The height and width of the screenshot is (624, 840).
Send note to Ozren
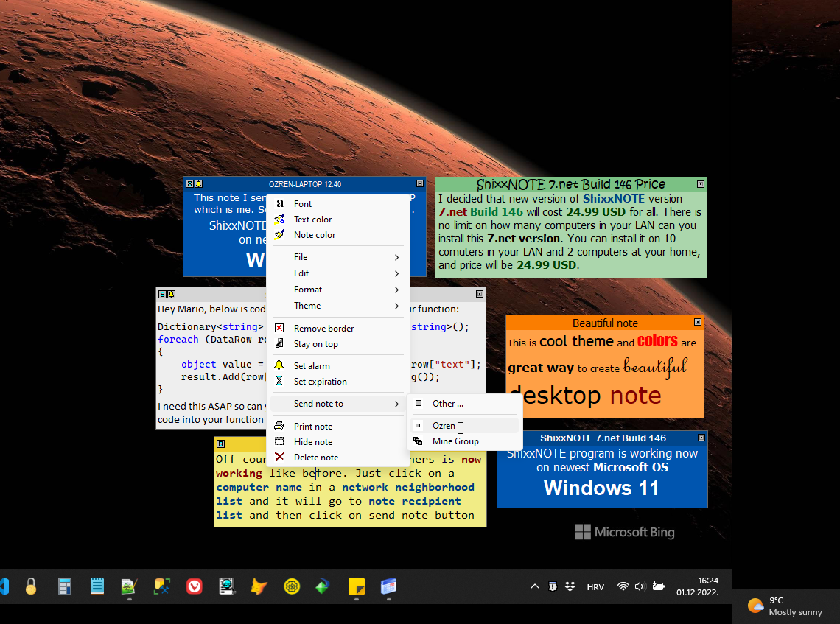pyautogui.click(x=465, y=425)
